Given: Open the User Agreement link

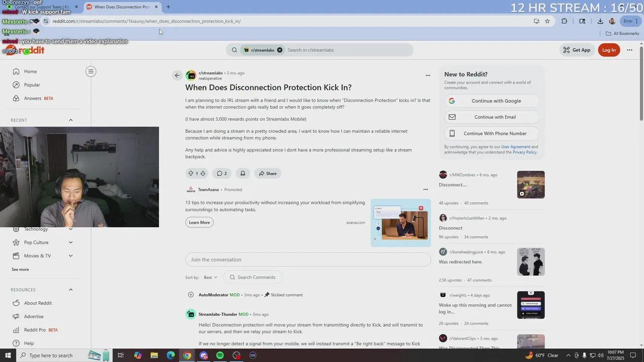Looking at the screenshot, I should click(516, 147).
